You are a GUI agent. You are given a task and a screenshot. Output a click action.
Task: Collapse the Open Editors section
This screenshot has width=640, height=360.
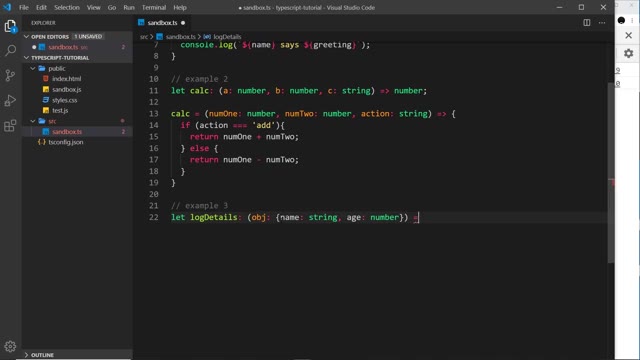pyautogui.click(x=27, y=37)
